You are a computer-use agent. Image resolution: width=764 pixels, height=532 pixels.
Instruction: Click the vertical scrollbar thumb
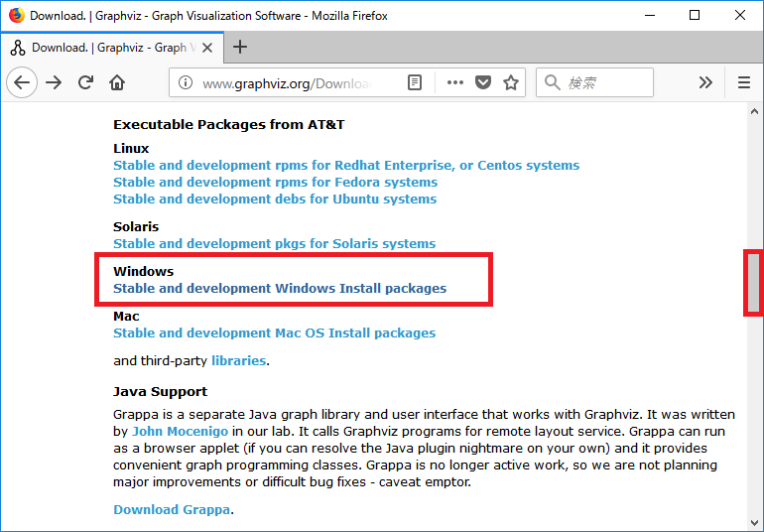tap(754, 283)
